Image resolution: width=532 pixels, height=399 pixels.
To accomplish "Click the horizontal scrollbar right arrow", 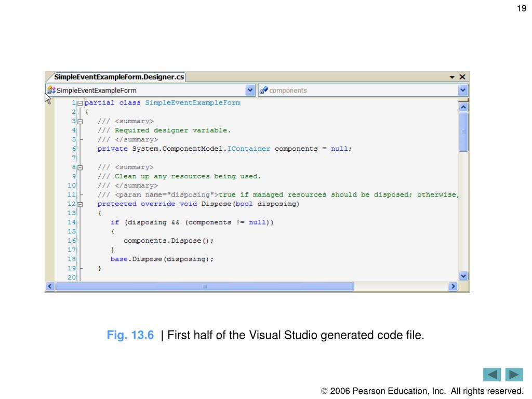I will [453, 286].
